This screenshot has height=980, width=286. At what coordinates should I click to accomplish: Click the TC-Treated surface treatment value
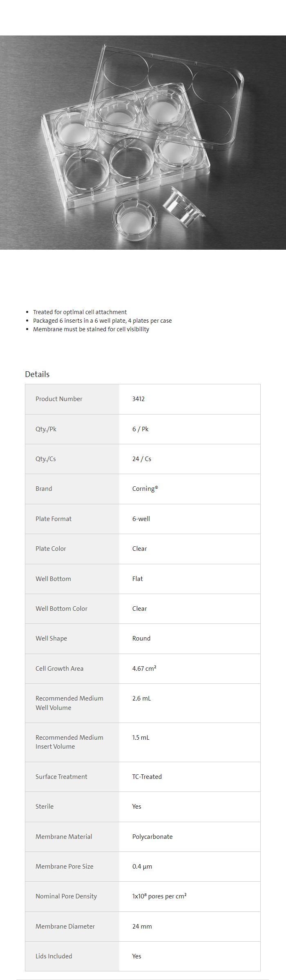[x=147, y=777]
